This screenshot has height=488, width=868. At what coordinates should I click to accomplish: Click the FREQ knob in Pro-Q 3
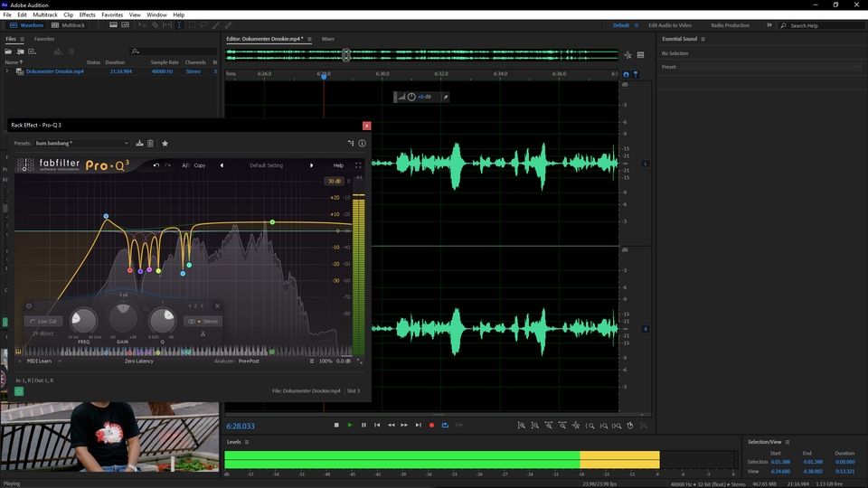pos(83,321)
